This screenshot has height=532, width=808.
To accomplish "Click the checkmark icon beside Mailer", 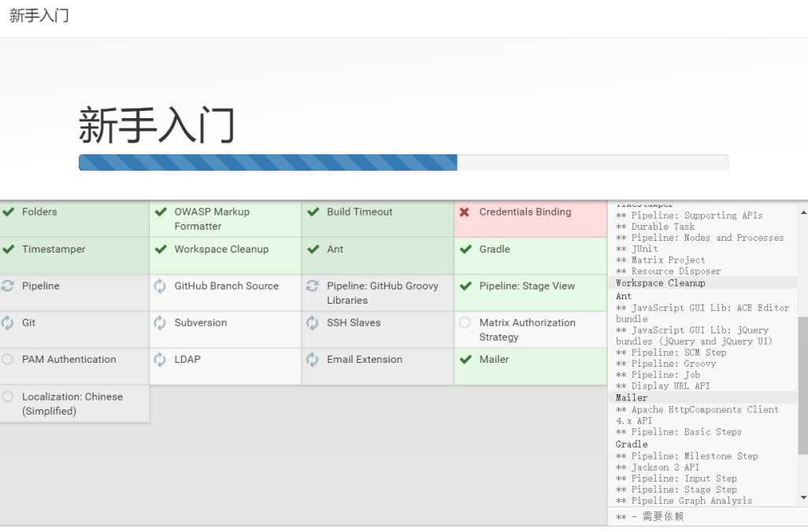I will 466,360.
